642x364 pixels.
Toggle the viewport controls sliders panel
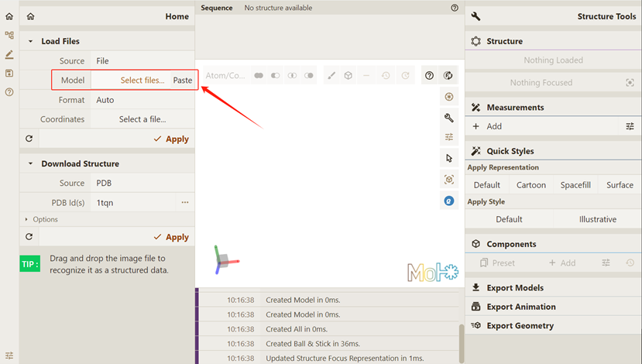[x=449, y=137]
